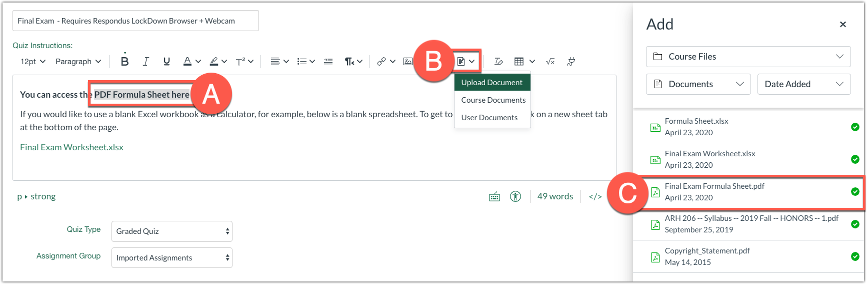This screenshot has height=284, width=868.
Task: Choose Upload Document from the menu
Action: click(491, 83)
